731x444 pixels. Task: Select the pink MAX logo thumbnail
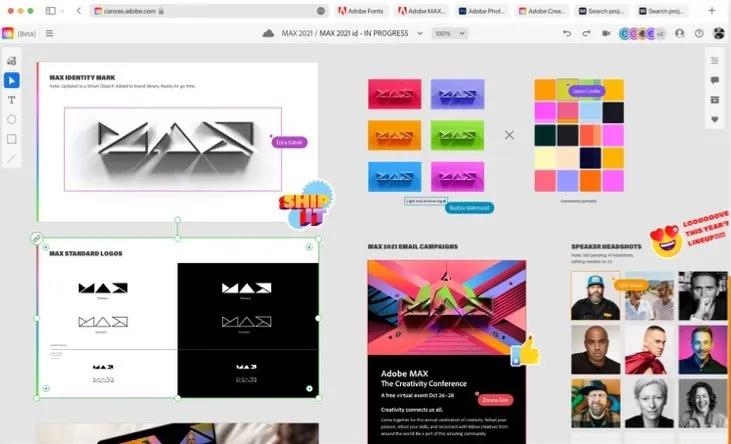point(457,177)
